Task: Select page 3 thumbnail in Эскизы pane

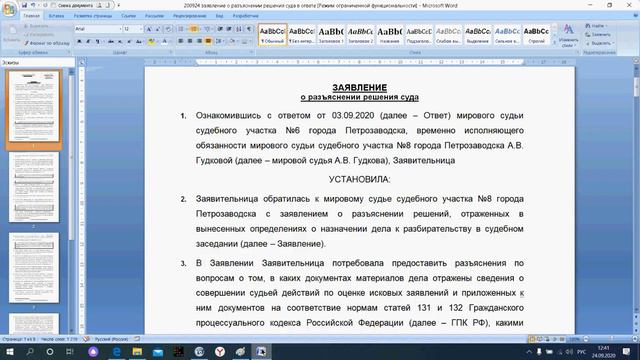Action: tap(34, 268)
